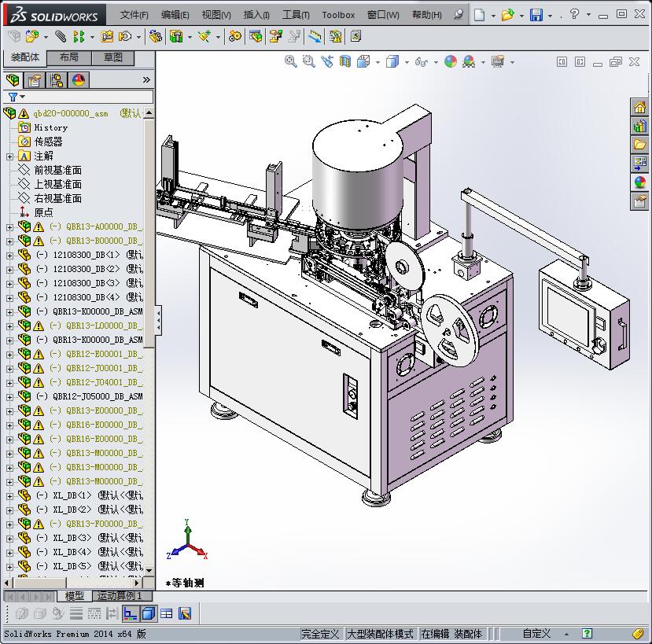Click the Smart Fasteners icon

pyautogui.click(x=107, y=37)
